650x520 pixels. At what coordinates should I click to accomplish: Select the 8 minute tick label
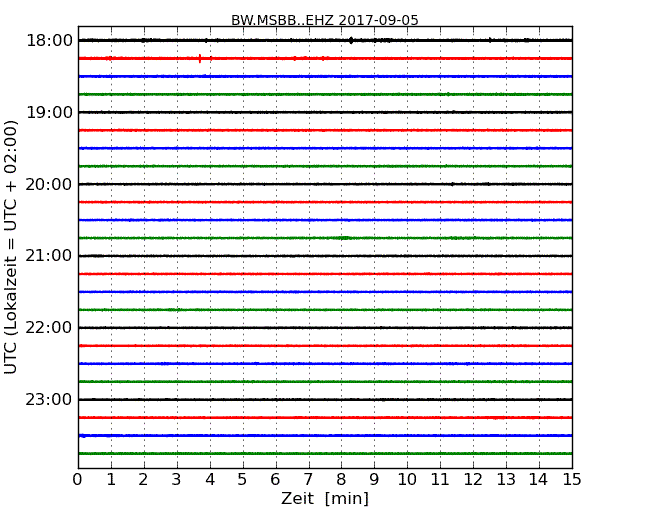coord(342,479)
